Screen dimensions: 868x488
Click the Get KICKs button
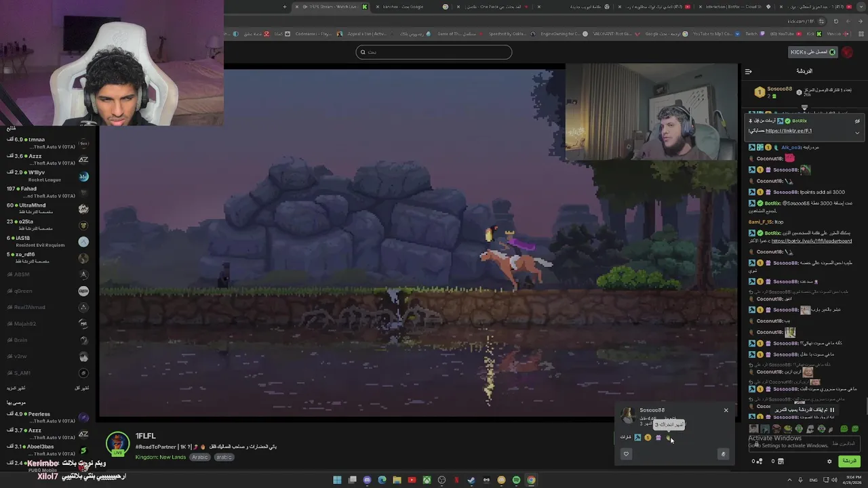812,52
